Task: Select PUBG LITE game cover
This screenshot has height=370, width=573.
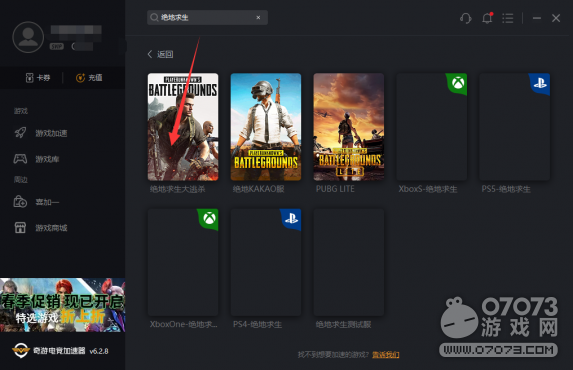Action: [349, 127]
